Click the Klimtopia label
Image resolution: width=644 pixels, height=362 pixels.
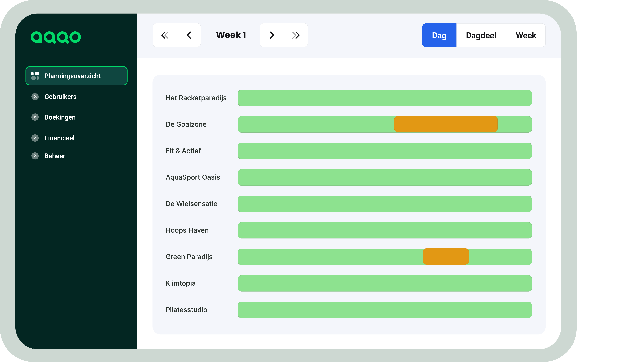point(180,283)
